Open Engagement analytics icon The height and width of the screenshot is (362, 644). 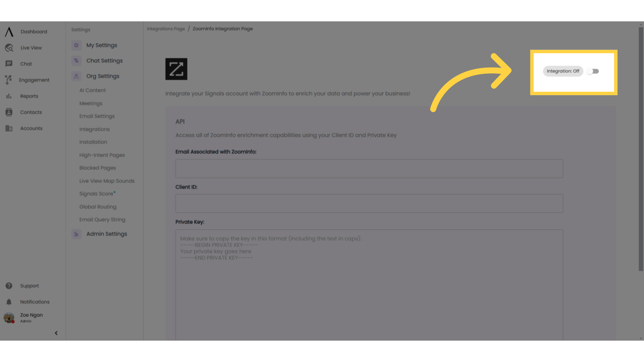[x=8, y=79]
